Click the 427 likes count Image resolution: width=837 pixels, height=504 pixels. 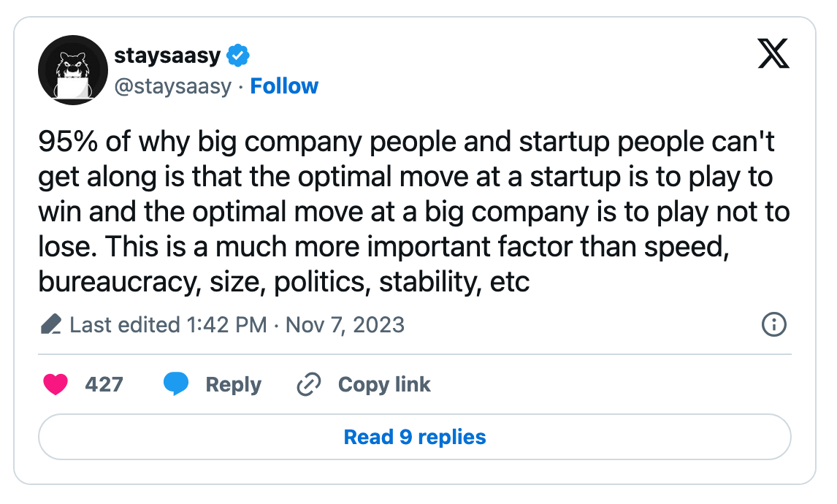tap(104, 384)
